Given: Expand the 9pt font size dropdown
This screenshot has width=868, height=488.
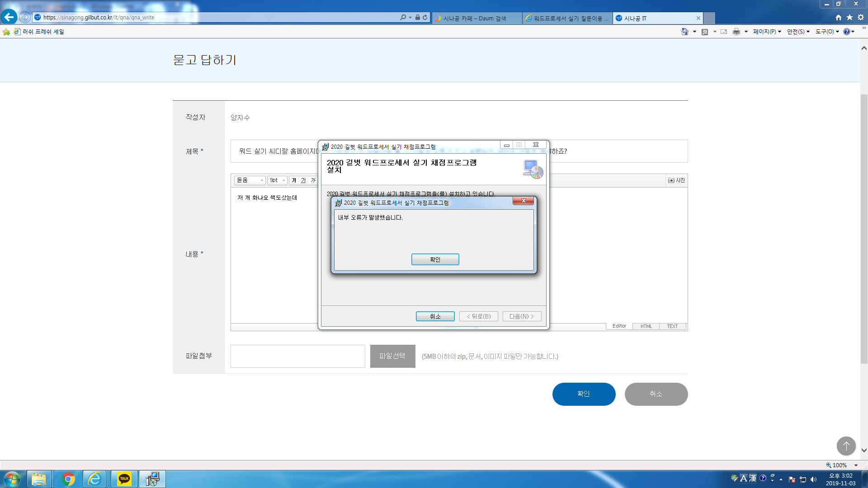Looking at the screenshot, I should (277, 180).
